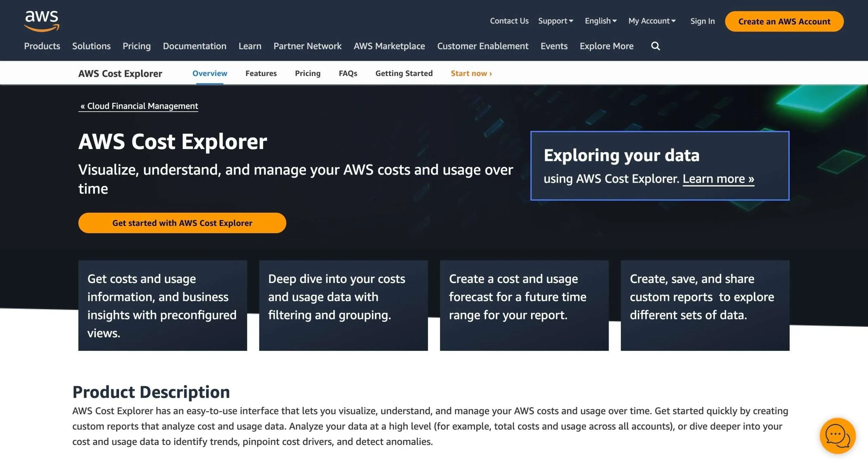Click the Start now link

point(471,73)
